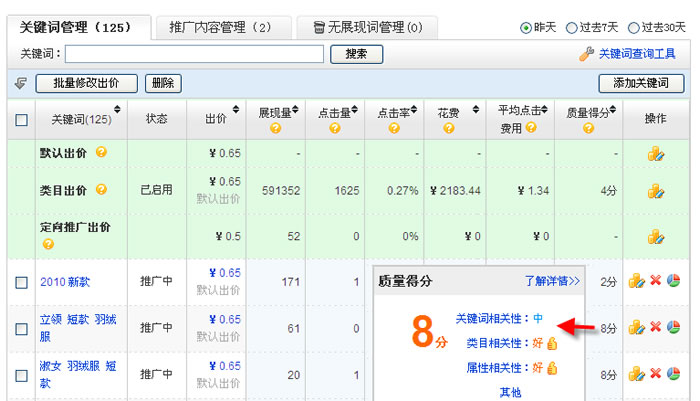Click the 添加关键词 button
The height and width of the screenshot is (401, 700).
640,84
